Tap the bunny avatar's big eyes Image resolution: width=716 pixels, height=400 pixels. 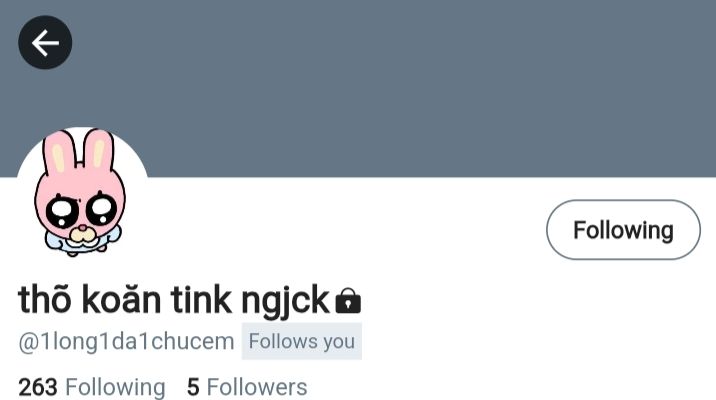pyautogui.click(x=81, y=210)
